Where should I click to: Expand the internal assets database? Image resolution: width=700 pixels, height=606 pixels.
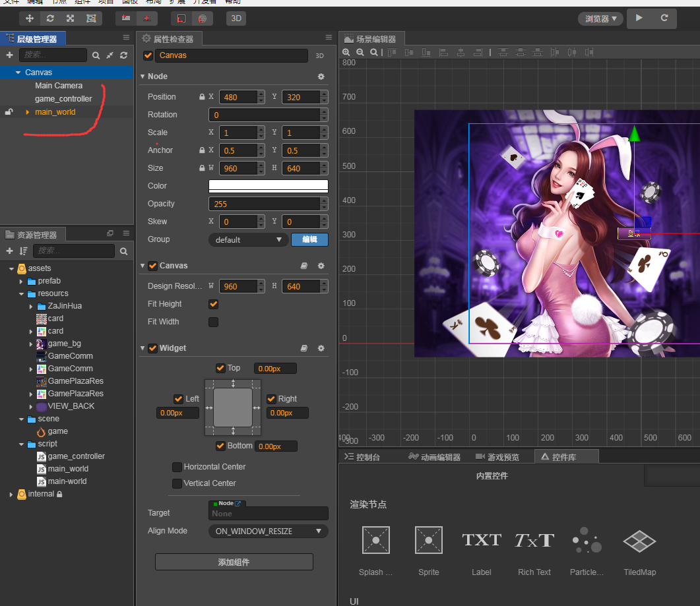11,495
